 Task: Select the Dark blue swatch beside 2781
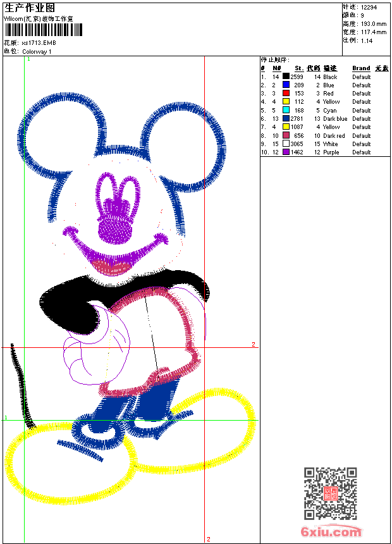click(x=286, y=118)
